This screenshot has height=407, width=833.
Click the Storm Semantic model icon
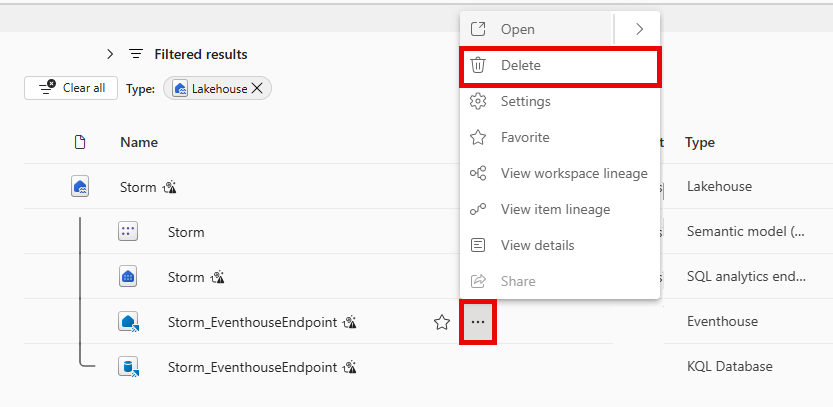coord(127,232)
